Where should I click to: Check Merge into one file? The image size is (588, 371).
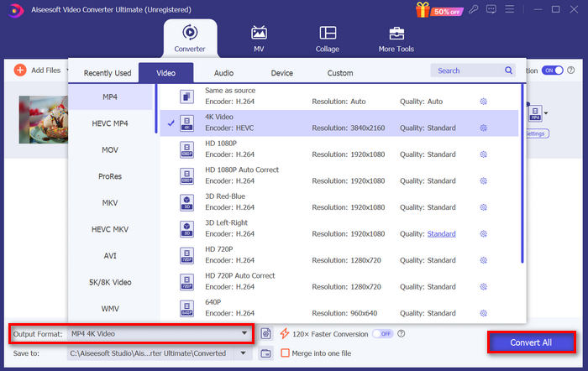(x=285, y=353)
